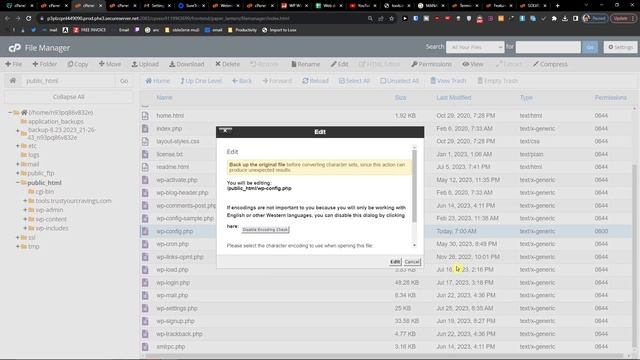The image size is (640, 360).
Task: Click the Back navigation button
Action: point(242,81)
